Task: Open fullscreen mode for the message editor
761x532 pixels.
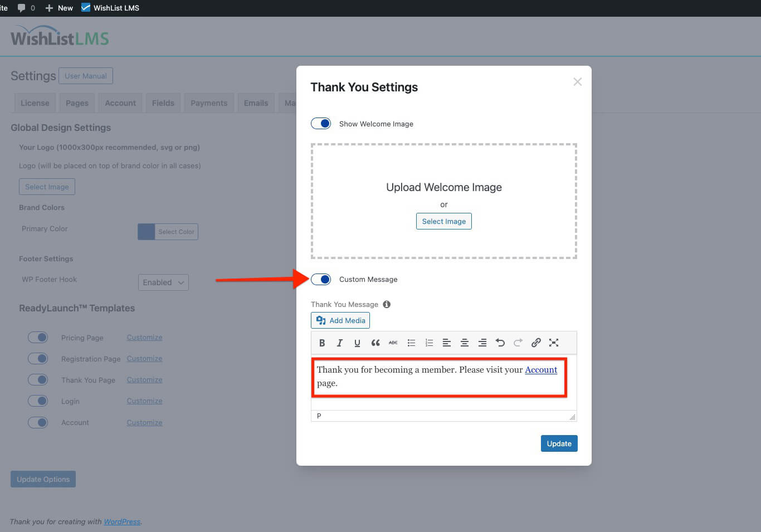Action: click(x=554, y=343)
